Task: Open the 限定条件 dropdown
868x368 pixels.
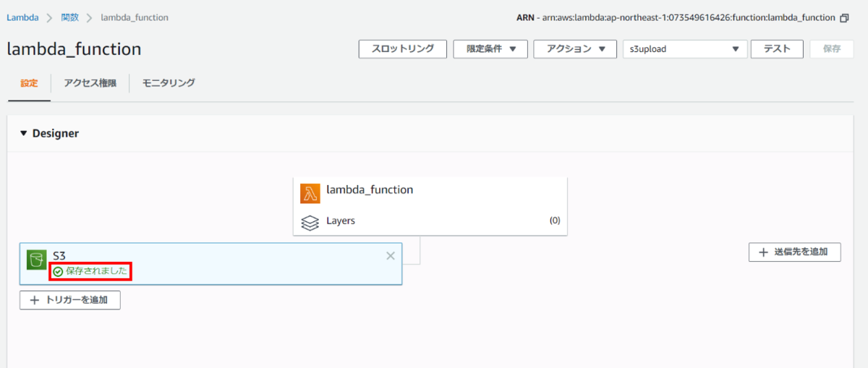Action: (x=490, y=49)
